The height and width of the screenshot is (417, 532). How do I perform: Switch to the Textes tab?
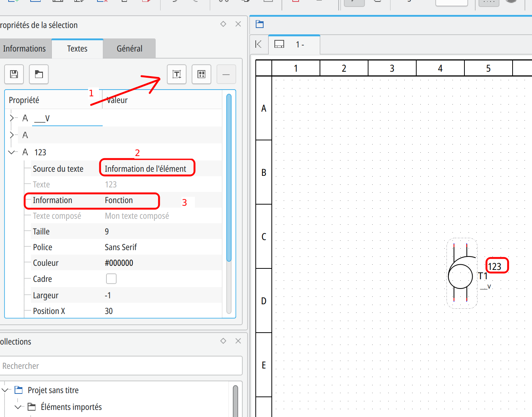click(77, 49)
